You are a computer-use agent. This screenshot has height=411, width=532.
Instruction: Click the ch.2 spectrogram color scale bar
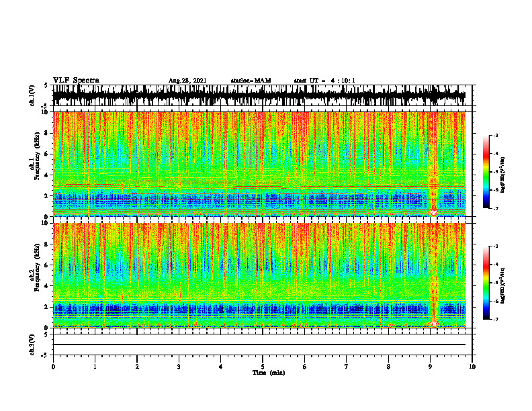[x=486, y=283]
